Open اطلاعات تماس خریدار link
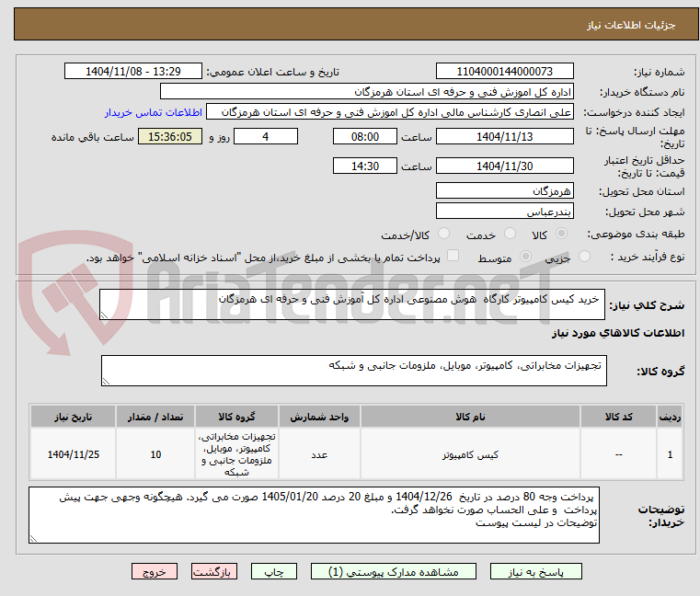The image size is (700, 596). click(154, 112)
